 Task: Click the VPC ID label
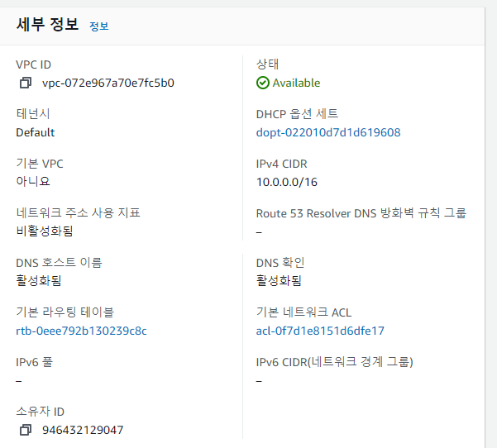pos(34,64)
